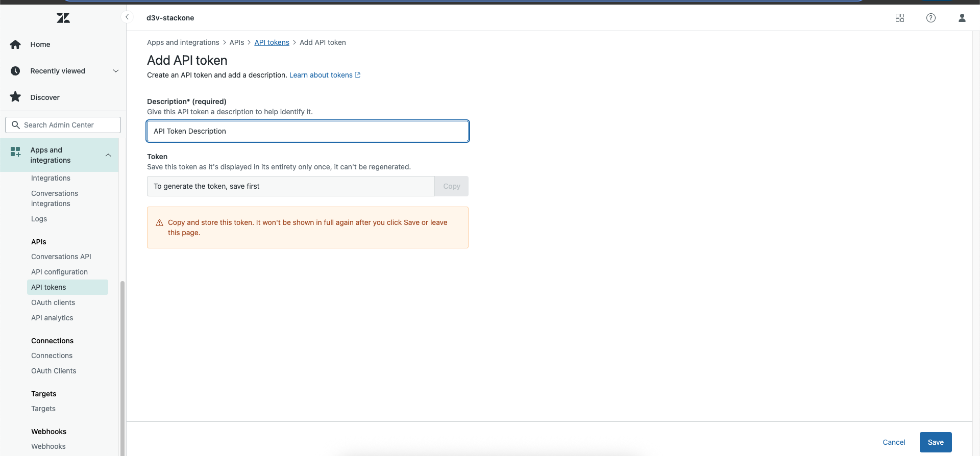Click the warning triangle icon in alert

point(159,222)
